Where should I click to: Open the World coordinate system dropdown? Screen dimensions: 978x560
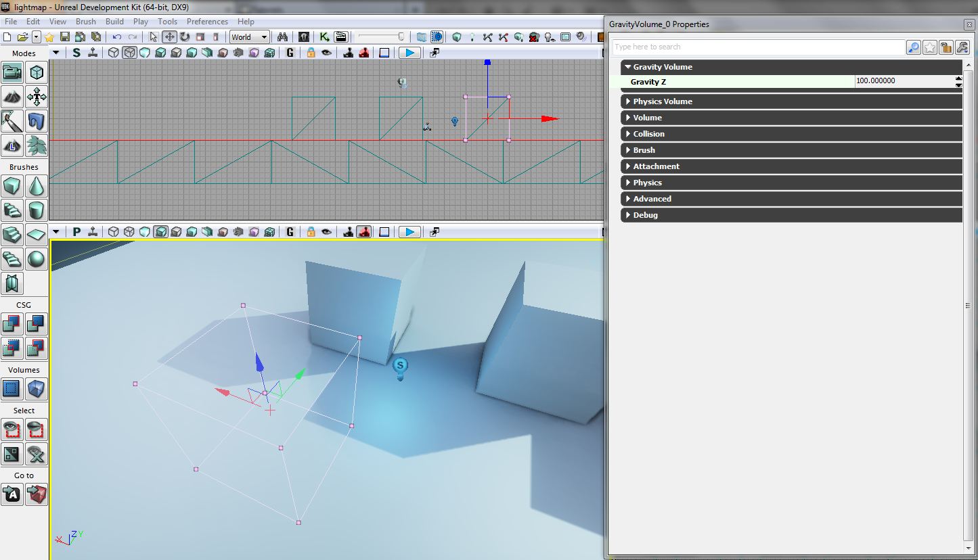coord(249,37)
